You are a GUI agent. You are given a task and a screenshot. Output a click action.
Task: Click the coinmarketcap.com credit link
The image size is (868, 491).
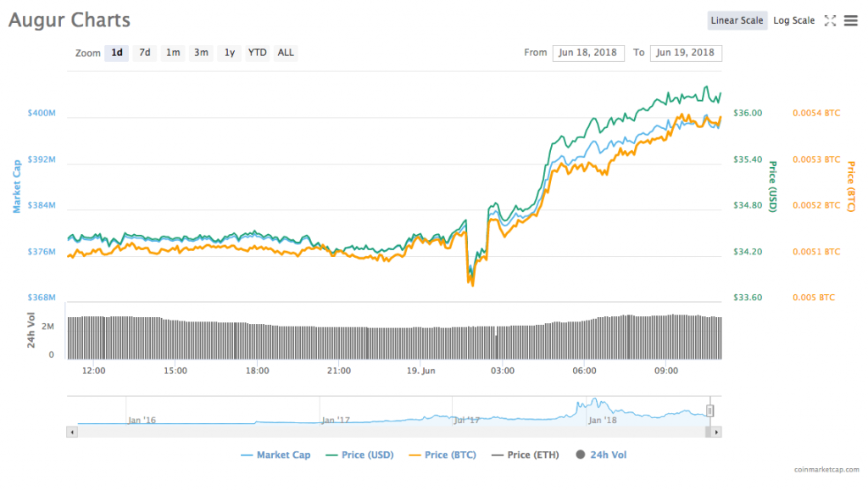pyautogui.click(x=826, y=470)
